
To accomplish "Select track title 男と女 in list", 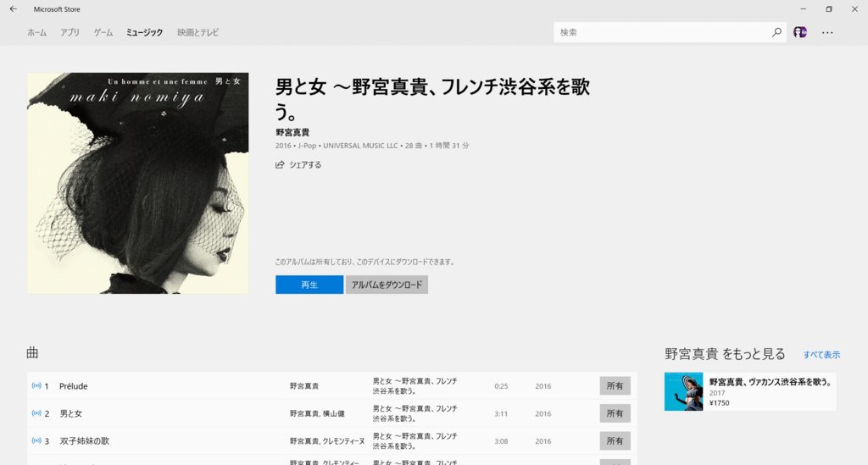I will pos(71,413).
